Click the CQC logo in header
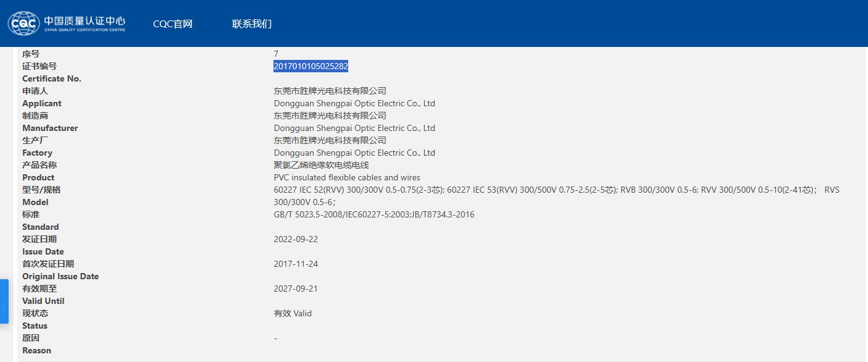 67,23
